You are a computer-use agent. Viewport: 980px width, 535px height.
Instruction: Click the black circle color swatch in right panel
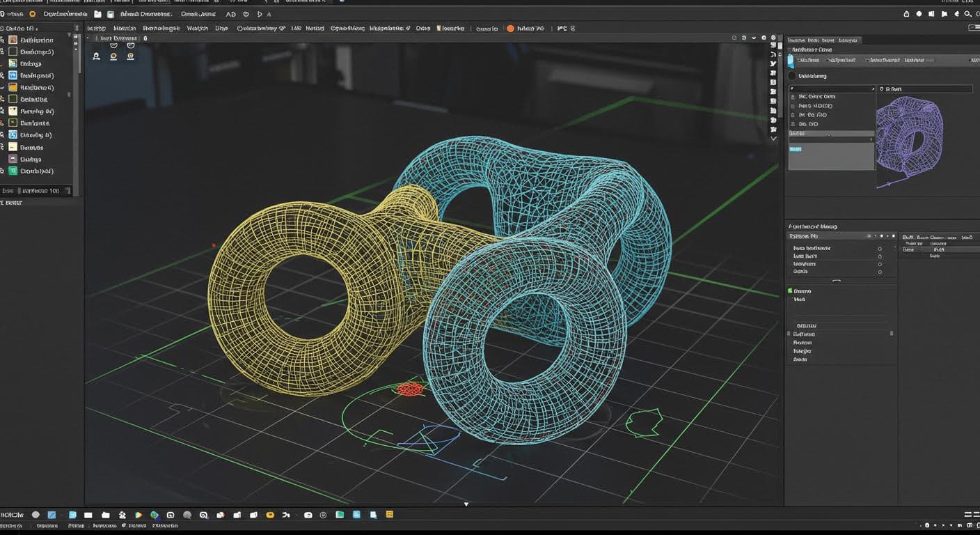(x=791, y=76)
